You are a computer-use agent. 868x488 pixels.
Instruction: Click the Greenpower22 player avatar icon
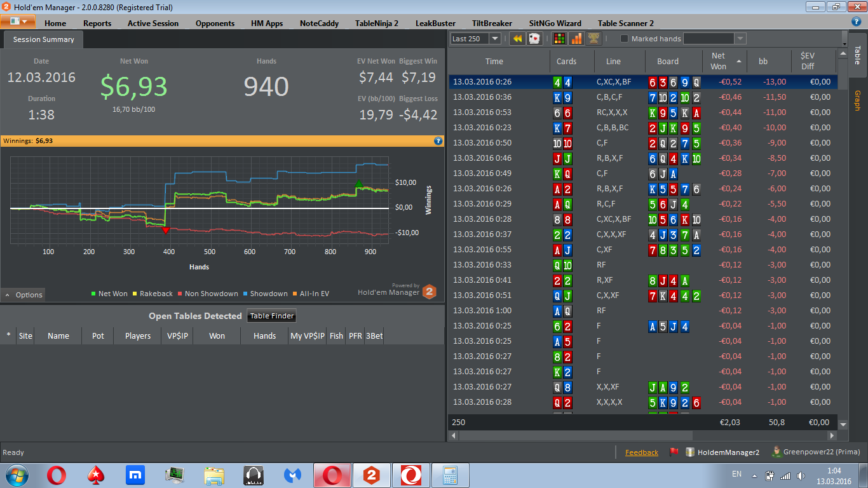click(x=776, y=452)
